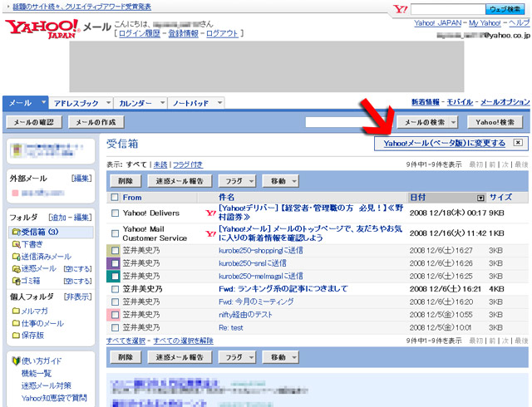Click the 外部メール [編集] link
Image resolution: width=532 pixels, height=407 pixels.
pyautogui.click(x=81, y=179)
